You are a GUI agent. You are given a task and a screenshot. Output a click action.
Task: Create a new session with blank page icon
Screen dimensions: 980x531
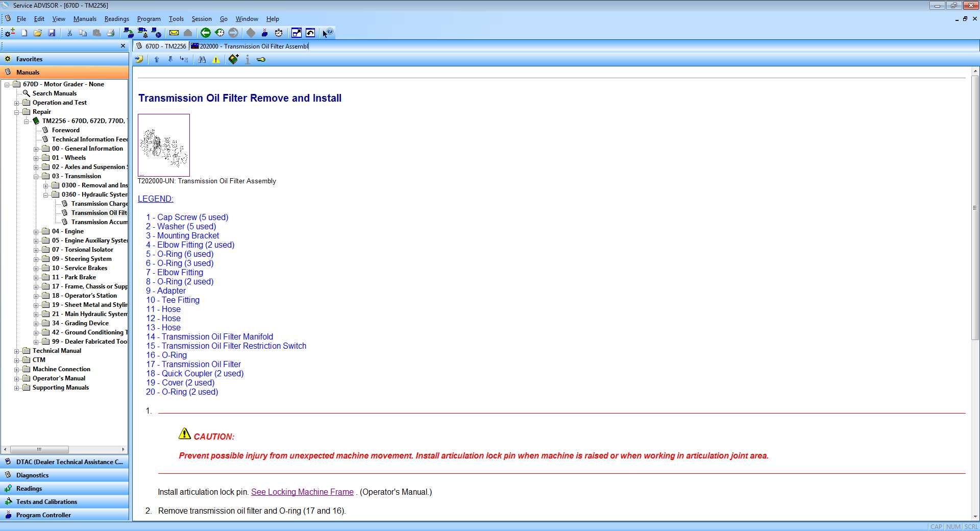[24, 33]
